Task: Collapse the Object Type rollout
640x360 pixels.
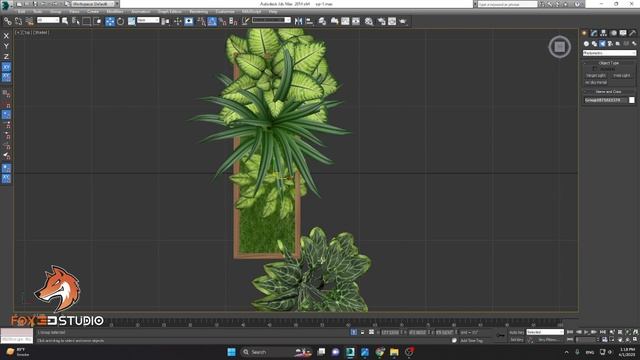Action: click(609, 63)
